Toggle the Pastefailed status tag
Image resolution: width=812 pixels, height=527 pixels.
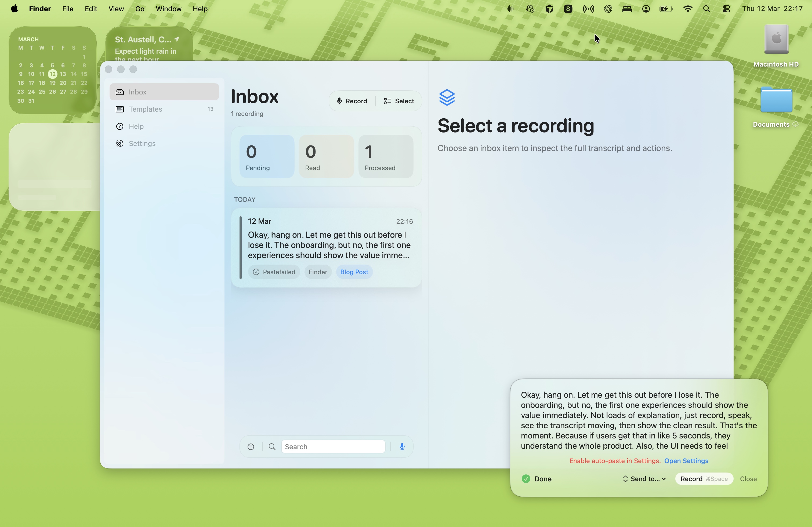pos(274,272)
